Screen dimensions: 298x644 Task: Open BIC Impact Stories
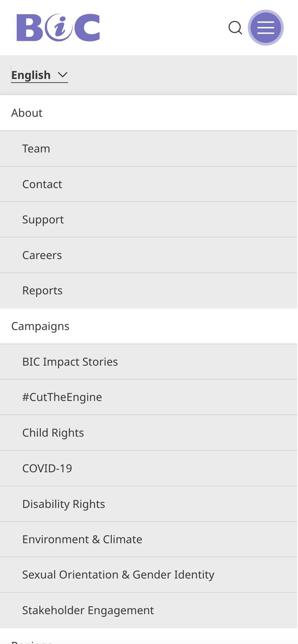[x=70, y=362]
